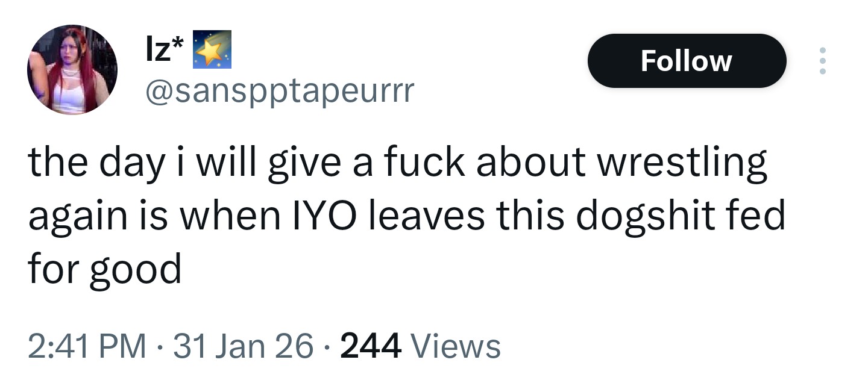The width and height of the screenshot is (868, 389).
Task: Select the 31 Jan 26 date
Action: pyautogui.click(x=244, y=346)
